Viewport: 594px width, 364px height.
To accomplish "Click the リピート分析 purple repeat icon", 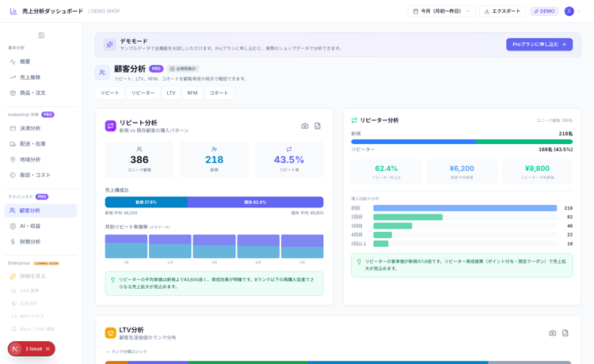I will coord(110,126).
